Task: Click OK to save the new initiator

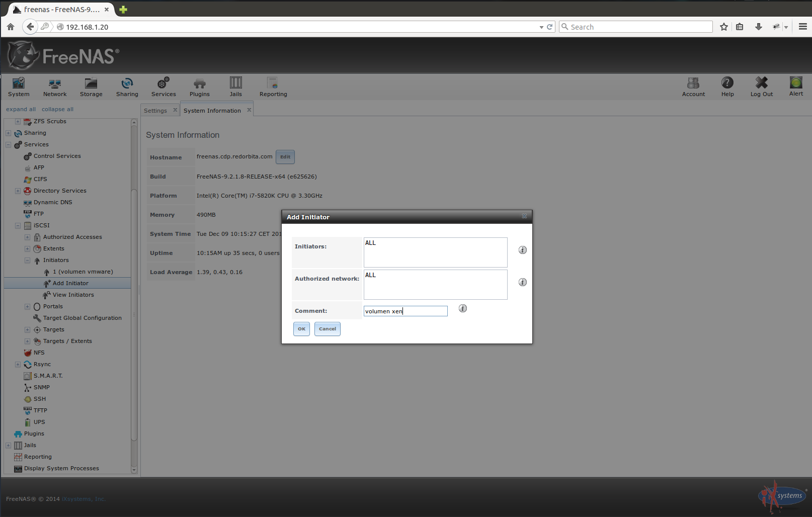Action: click(x=301, y=329)
